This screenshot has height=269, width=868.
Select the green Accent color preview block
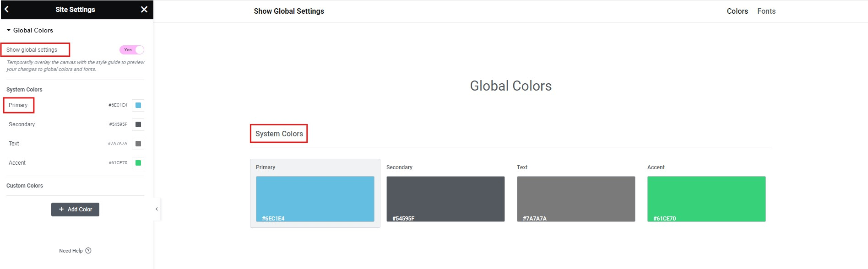click(706, 199)
